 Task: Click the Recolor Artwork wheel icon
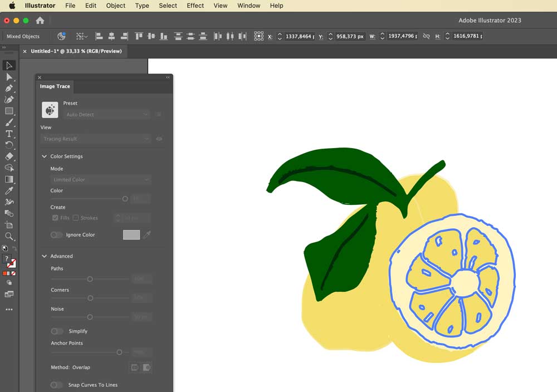tap(61, 36)
